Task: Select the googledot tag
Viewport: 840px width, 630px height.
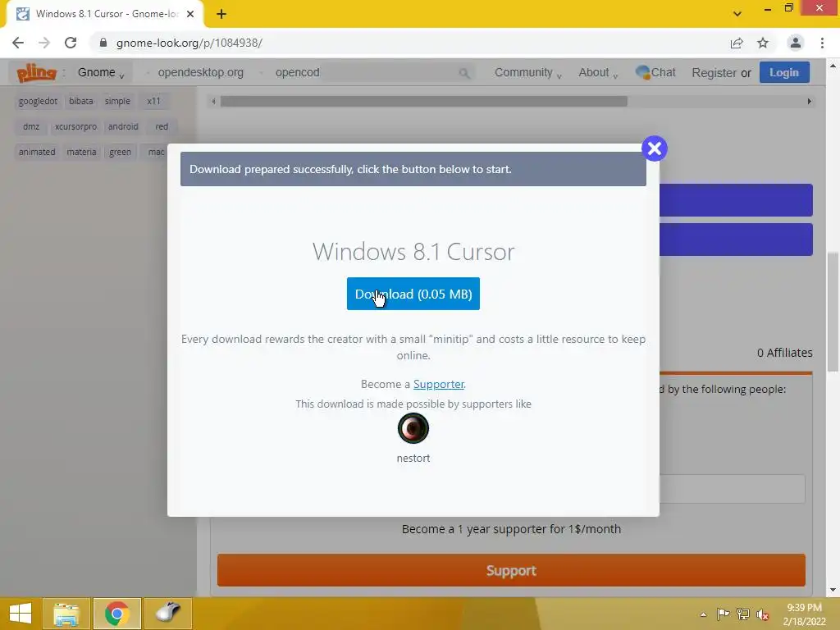Action: [x=38, y=101]
